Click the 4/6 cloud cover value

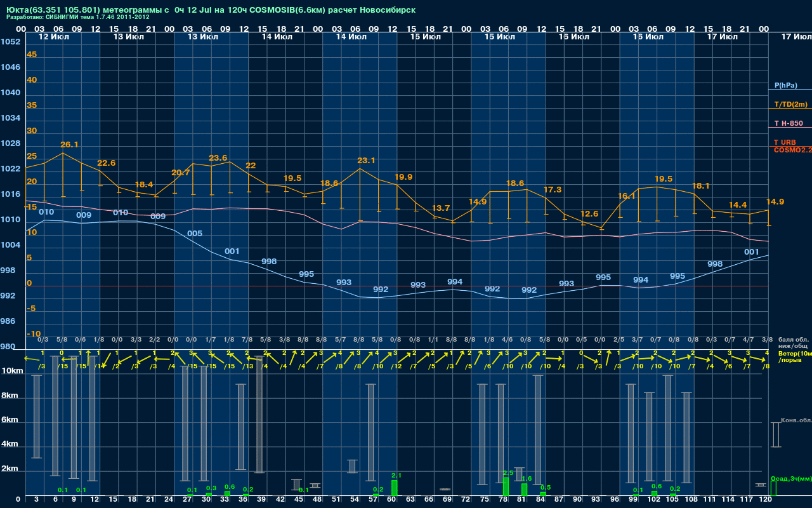pos(507,340)
